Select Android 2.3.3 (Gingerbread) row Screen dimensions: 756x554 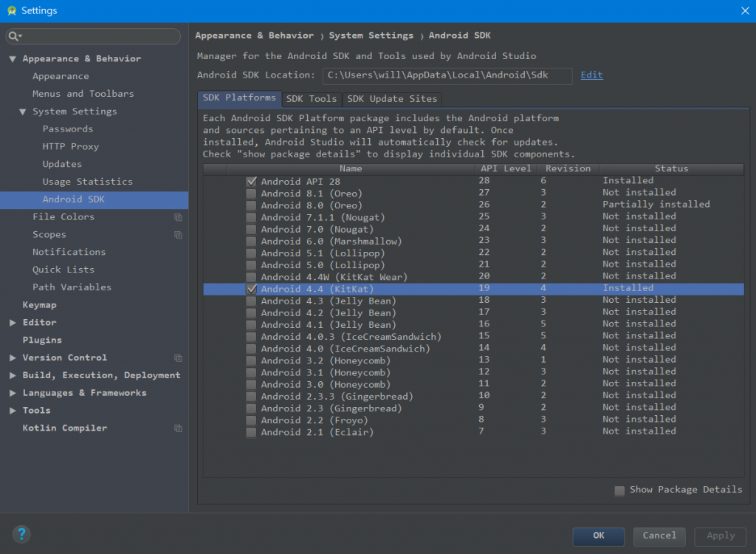click(473, 396)
